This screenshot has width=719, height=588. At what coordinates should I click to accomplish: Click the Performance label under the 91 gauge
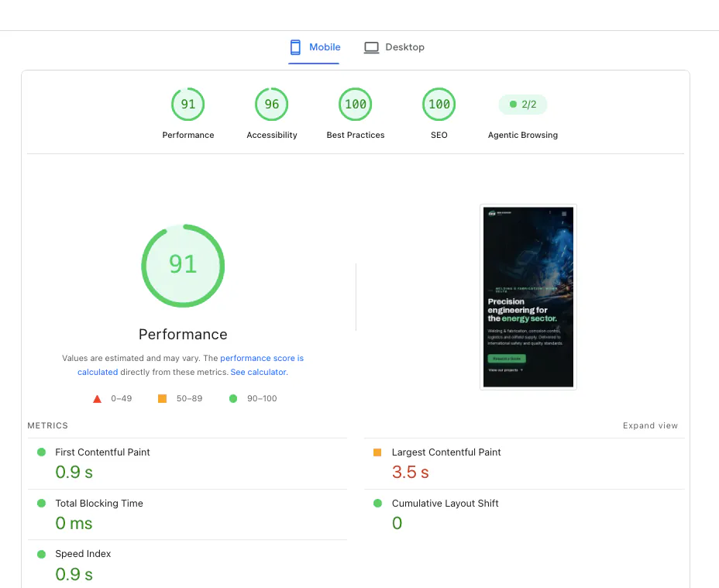(188, 135)
